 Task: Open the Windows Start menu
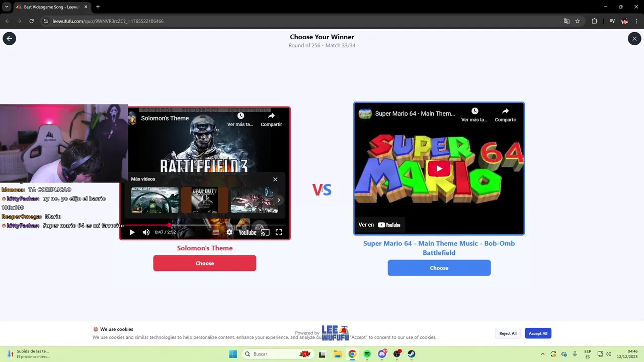[x=233, y=354]
